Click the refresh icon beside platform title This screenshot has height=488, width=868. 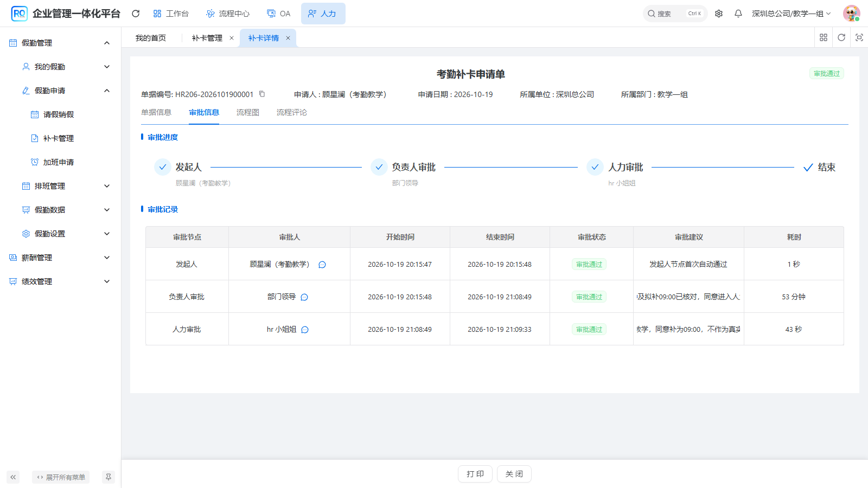pyautogui.click(x=136, y=14)
